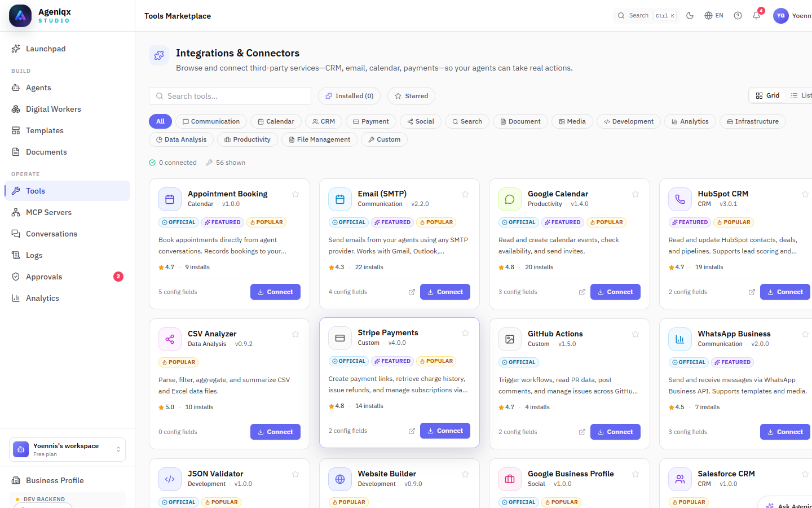Star the Email (SMTP) tool

(465, 194)
